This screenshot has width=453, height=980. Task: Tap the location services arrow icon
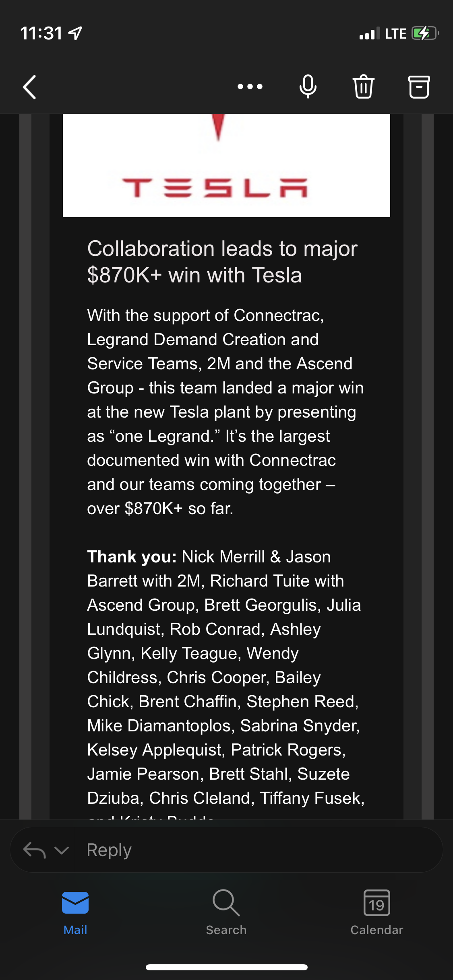point(75,33)
